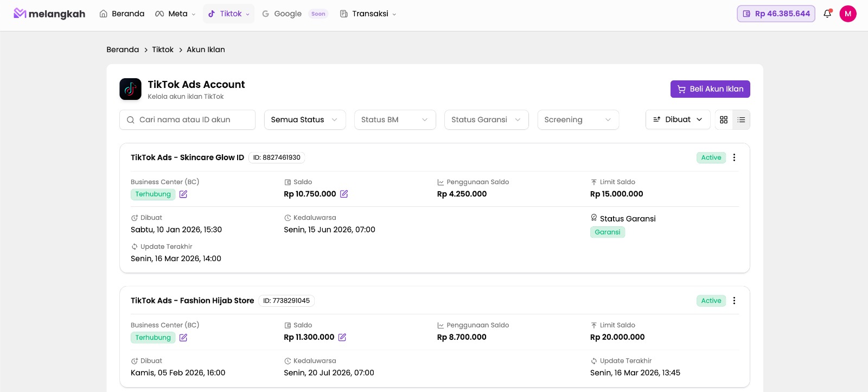868x392 pixels.
Task: Open the Semua Status dropdown
Action: (x=305, y=119)
